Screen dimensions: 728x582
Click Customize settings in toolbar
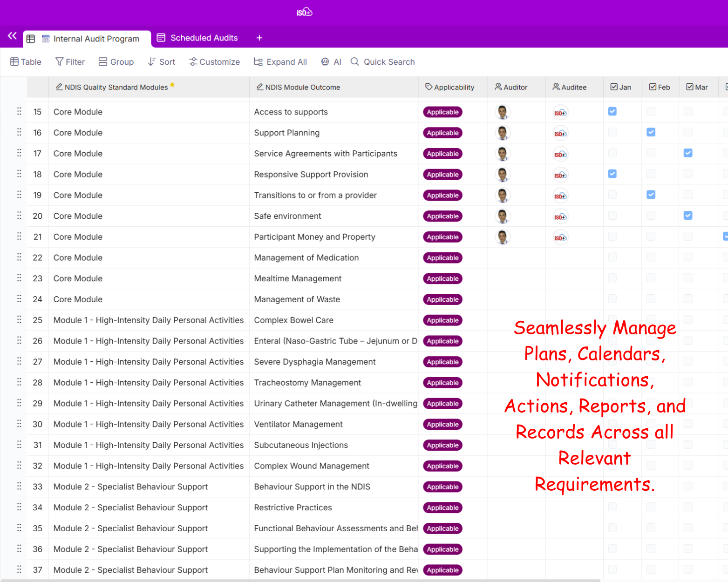click(214, 62)
